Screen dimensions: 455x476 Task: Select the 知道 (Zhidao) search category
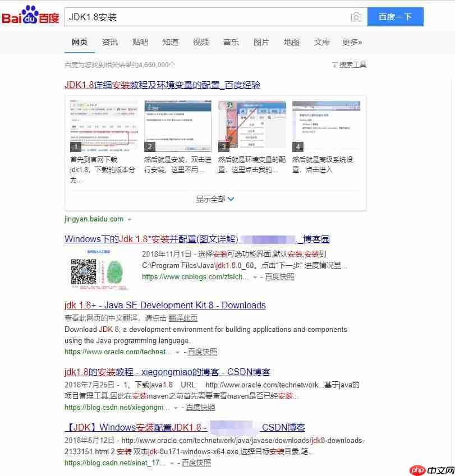coord(171,42)
